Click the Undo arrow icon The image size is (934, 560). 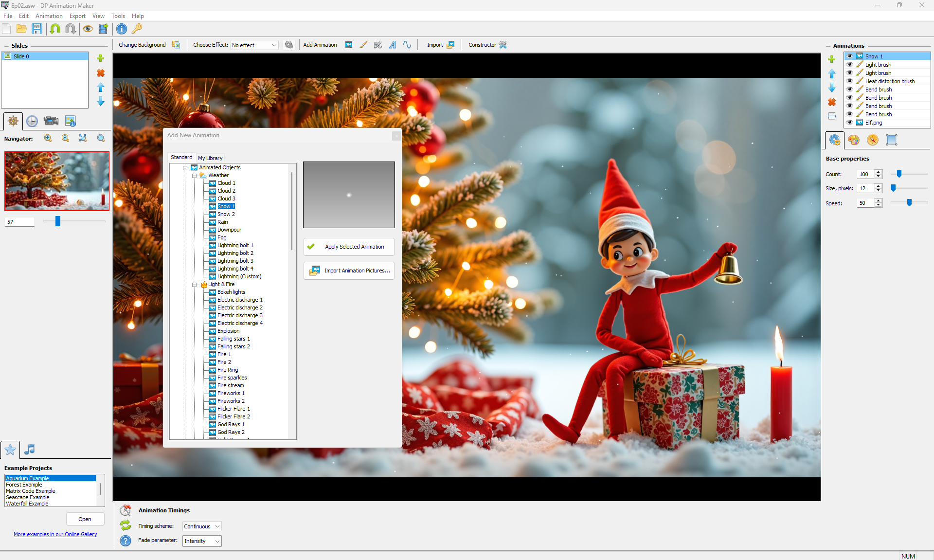(55, 29)
